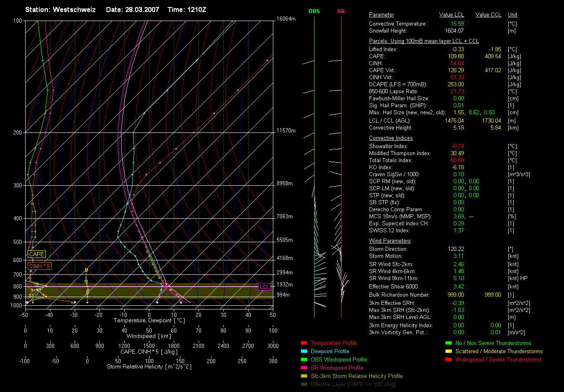Click the yellow CAPE label box

[x=36, y=255]
